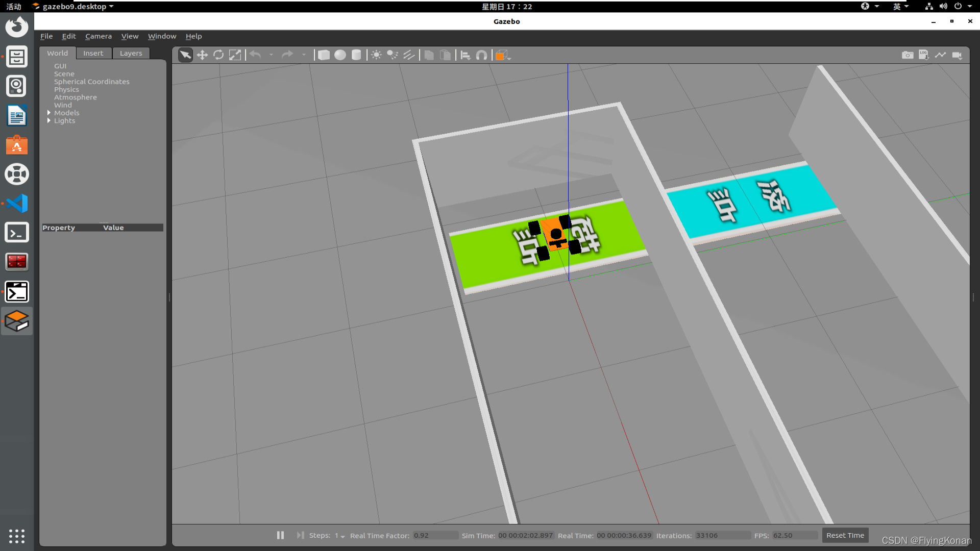980x551 pixels.
Task: Select the Translate mode tool
Action: pos(202,55)
